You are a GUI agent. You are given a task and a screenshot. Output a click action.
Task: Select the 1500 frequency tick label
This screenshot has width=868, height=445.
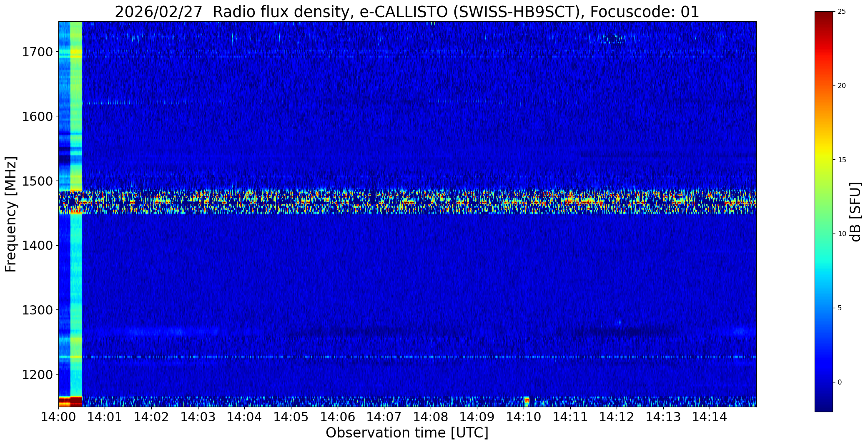pos(38,181)
